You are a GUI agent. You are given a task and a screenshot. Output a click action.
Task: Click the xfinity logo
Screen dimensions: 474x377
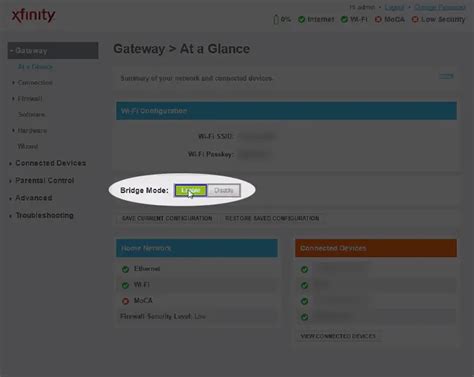click(x=33, y=15)
